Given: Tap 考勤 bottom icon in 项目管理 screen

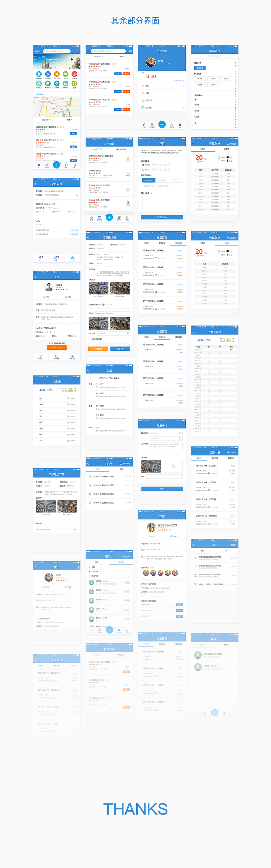Looking at the screenshot, I should 56,259.
